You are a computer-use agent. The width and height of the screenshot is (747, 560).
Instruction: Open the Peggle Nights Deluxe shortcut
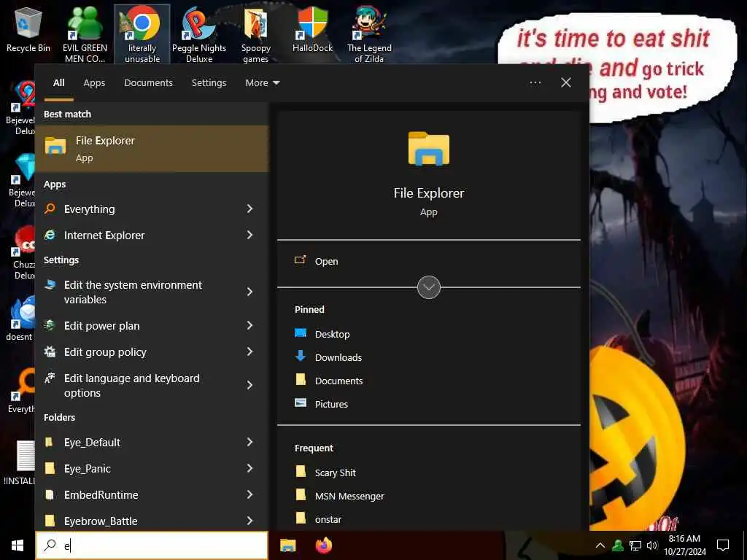tap(199, 34)
